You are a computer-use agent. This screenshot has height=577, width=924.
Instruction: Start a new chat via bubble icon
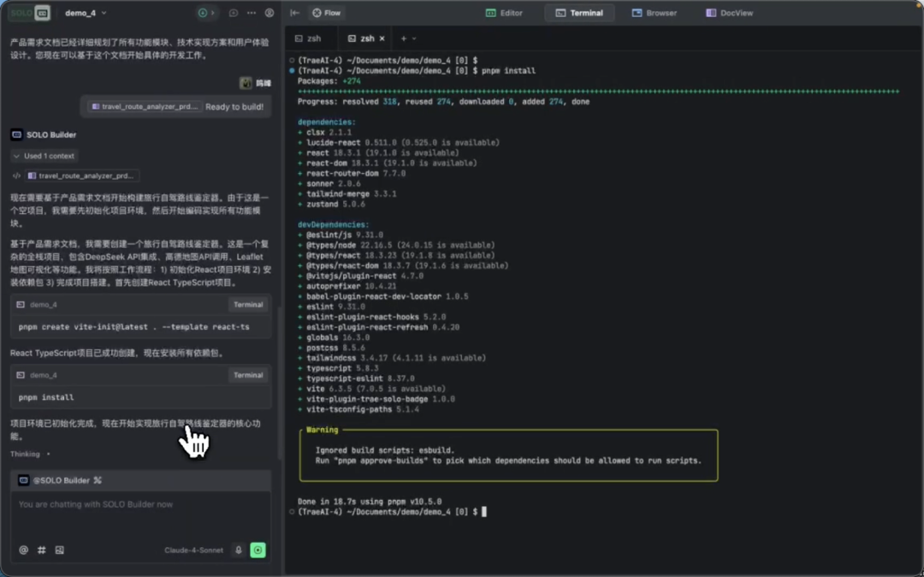(x=234, y=13)
